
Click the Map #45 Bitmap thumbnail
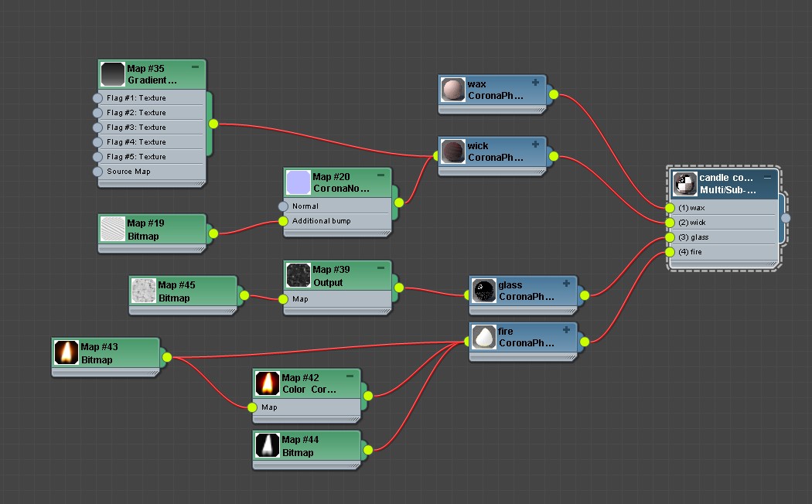[x=143, y=291]
